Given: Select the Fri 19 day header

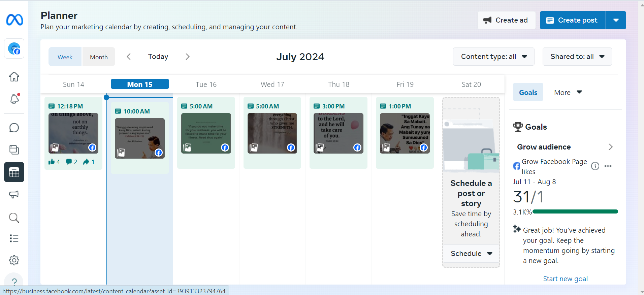Looking at the screenshot, I should (405, 85).
